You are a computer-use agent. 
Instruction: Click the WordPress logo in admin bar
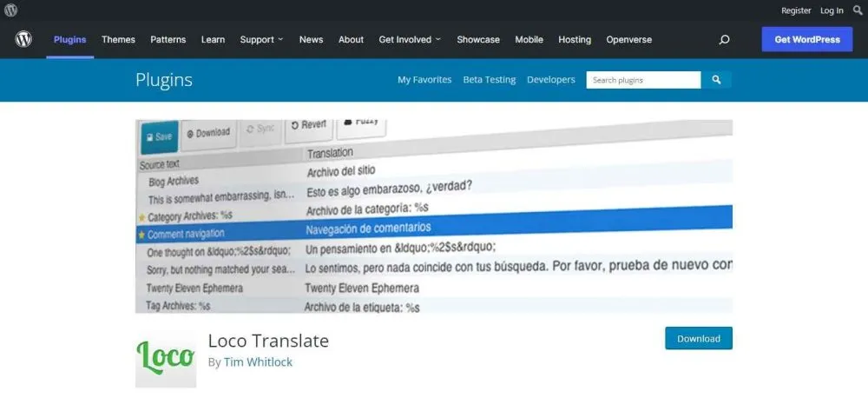[10, 10]
